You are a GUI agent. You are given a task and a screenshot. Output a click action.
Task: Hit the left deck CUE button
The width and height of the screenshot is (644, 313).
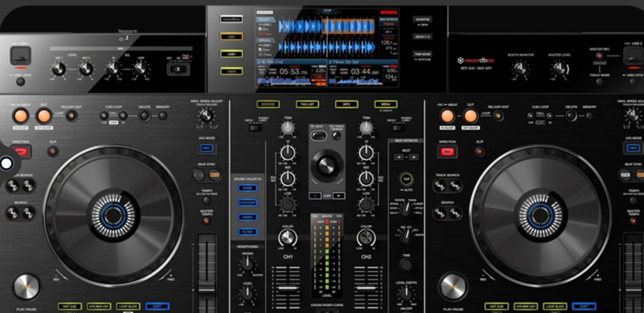(x=27, y=286)
